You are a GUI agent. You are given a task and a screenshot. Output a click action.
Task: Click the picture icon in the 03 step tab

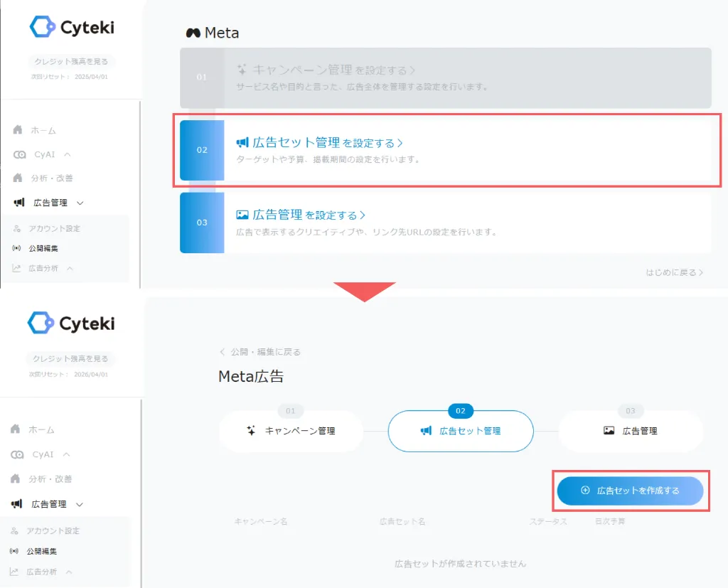(x=609, y=431)
